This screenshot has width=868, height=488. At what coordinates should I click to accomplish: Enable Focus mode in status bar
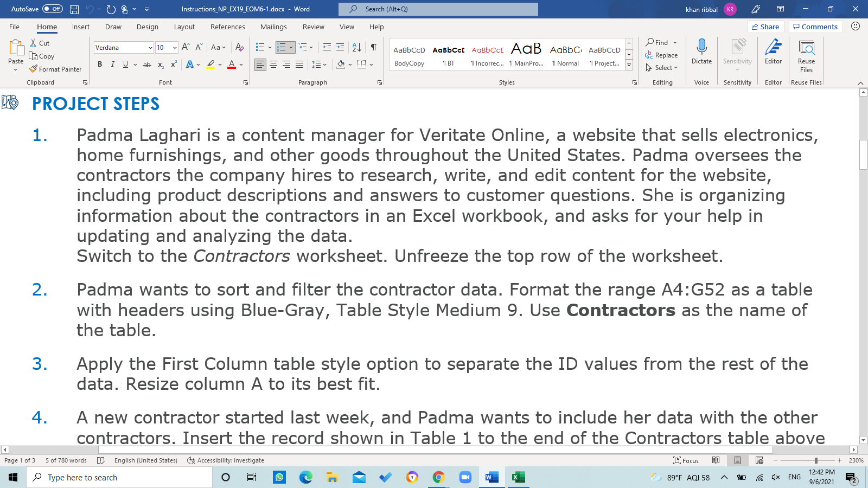(x=685, y=460)
